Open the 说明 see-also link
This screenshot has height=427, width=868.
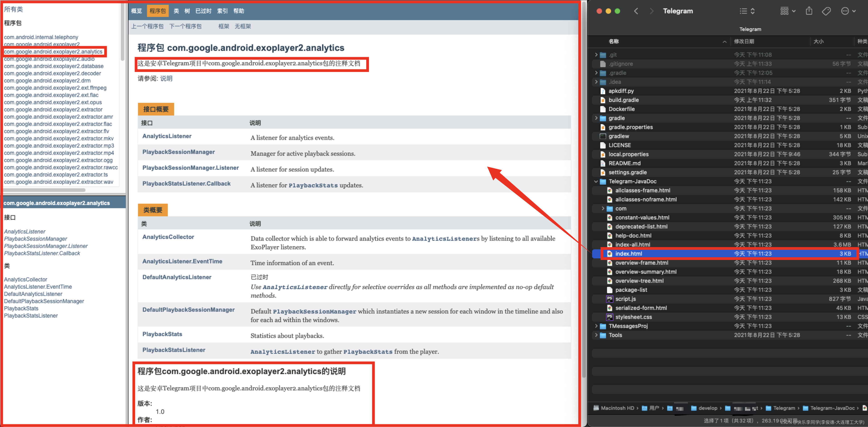tap(166, 78)
